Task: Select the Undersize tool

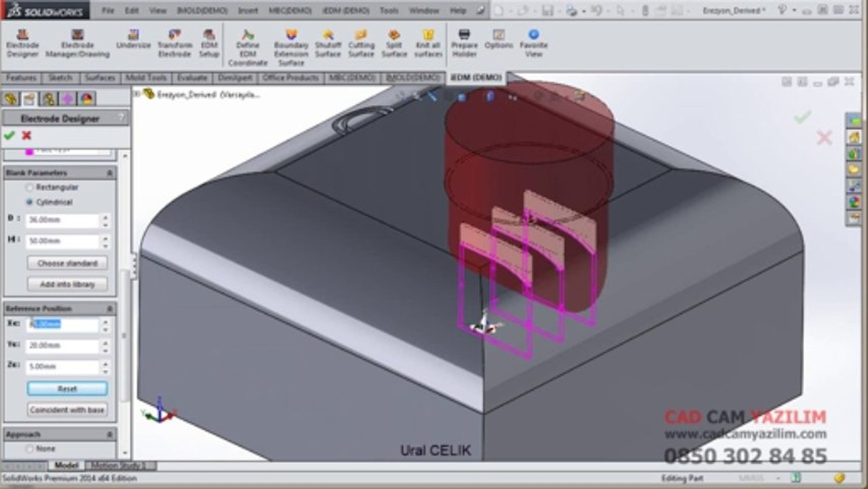Action: 133,39
